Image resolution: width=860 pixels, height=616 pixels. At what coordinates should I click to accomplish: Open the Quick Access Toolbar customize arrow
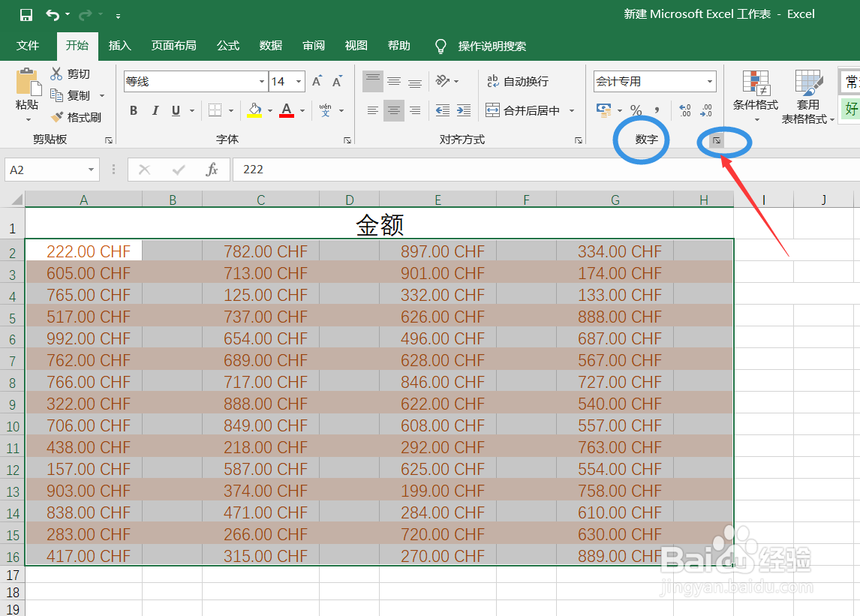click(118, 16)
